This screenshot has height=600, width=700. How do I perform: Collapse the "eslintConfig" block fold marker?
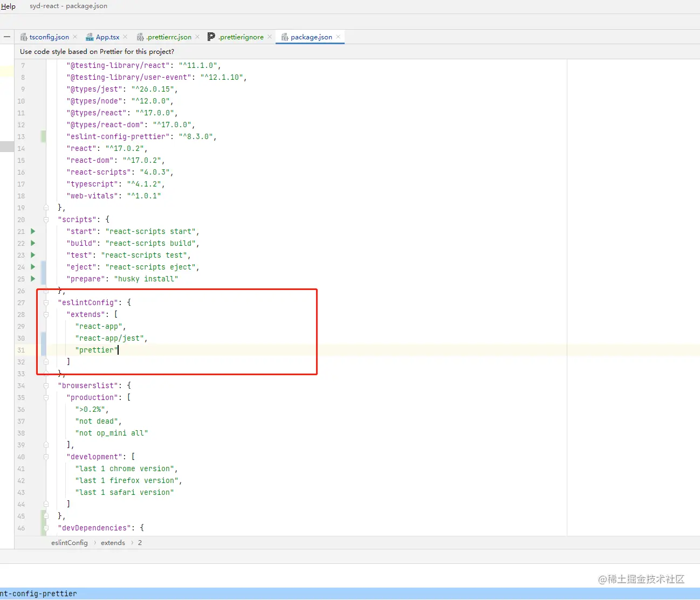click(x=46, y=302)
